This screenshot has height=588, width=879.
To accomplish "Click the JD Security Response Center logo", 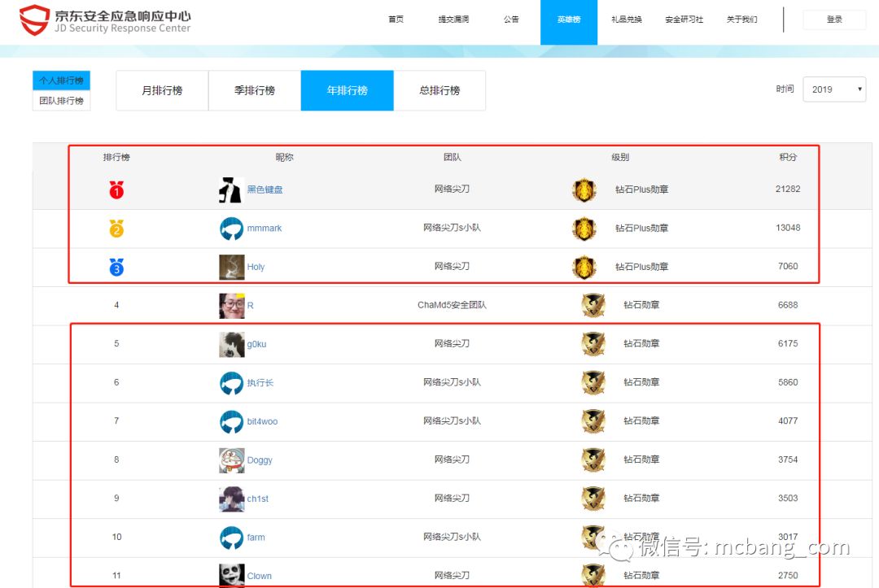I will click(105, 20).
